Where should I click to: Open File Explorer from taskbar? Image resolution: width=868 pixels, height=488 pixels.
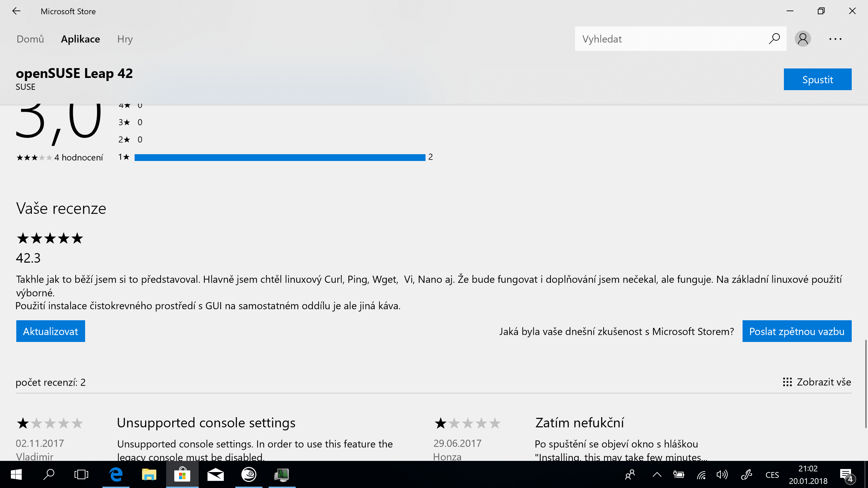pos(149,474)
